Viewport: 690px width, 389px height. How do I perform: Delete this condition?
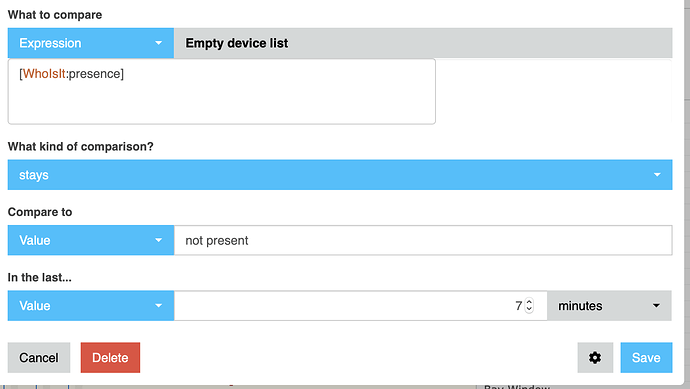click(x=110, y=357)
